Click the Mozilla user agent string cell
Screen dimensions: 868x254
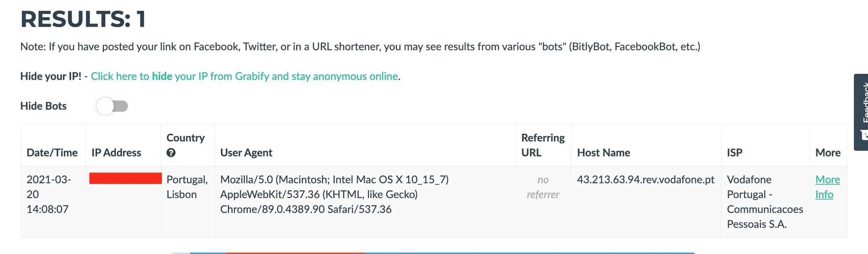334,194
